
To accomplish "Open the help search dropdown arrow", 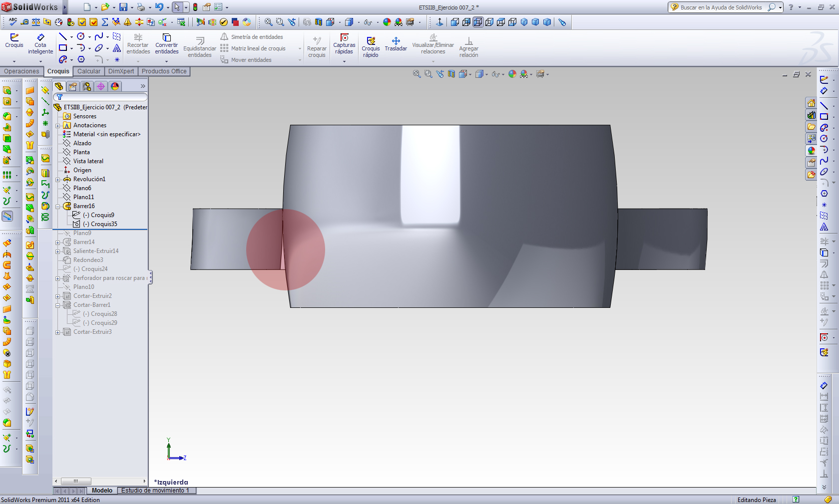I will (780, 7).
